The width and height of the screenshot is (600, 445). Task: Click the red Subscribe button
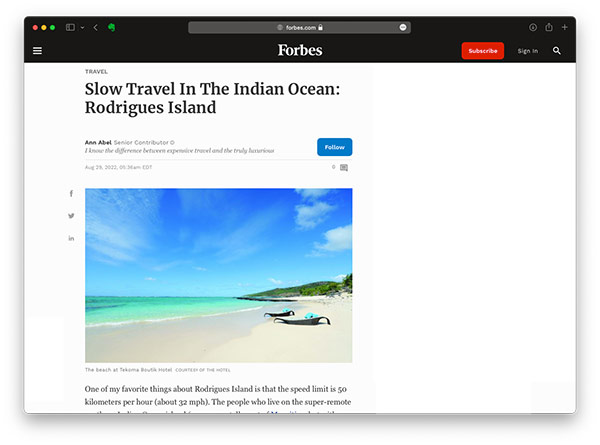483,51
